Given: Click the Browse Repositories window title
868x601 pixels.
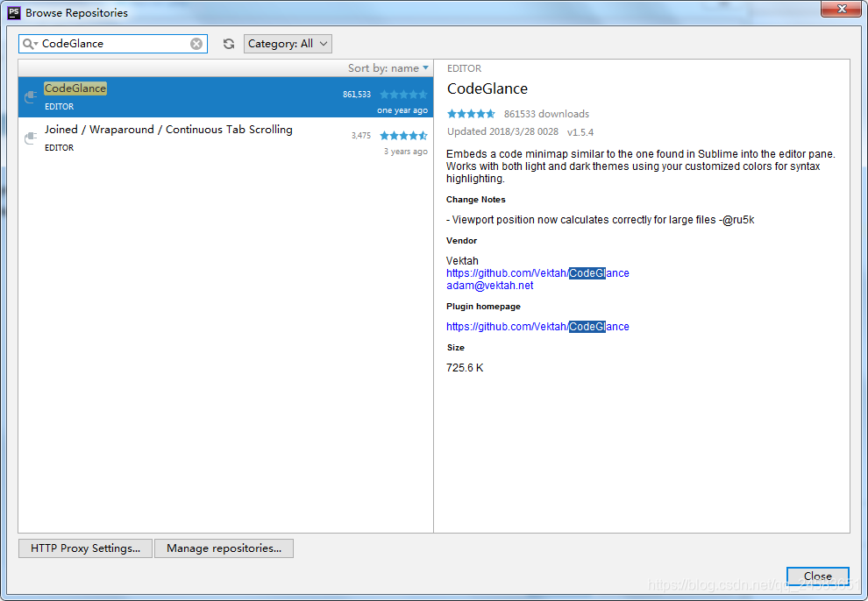Looking at the screenshot, I should coord(76,13).
